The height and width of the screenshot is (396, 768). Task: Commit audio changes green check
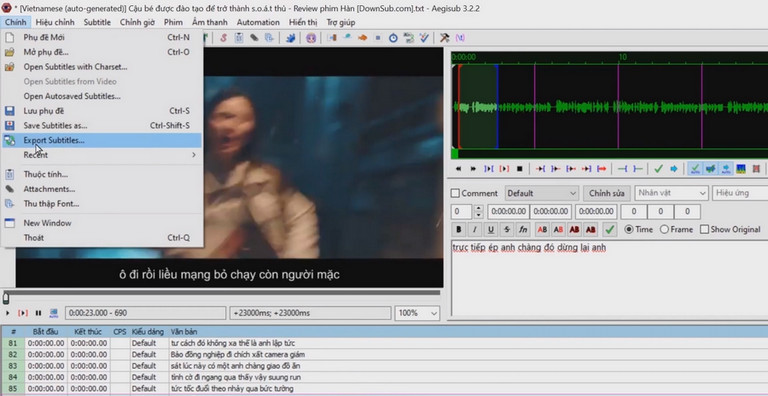pyautogui.click(x=659, y=169)
